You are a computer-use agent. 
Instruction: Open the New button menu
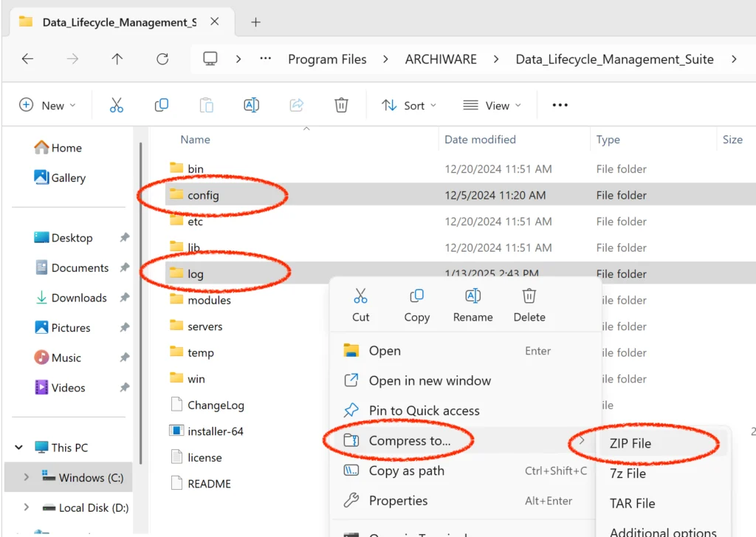coord(47,106)
